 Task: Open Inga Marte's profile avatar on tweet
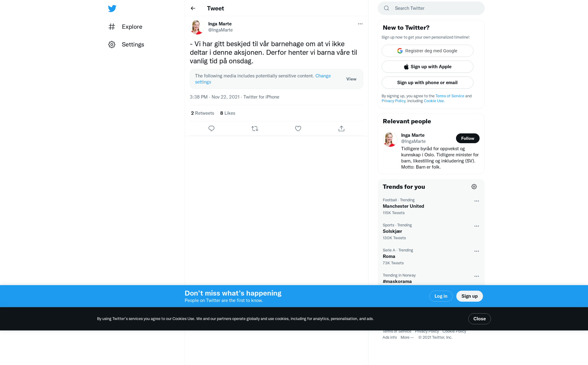coord(197,27)
